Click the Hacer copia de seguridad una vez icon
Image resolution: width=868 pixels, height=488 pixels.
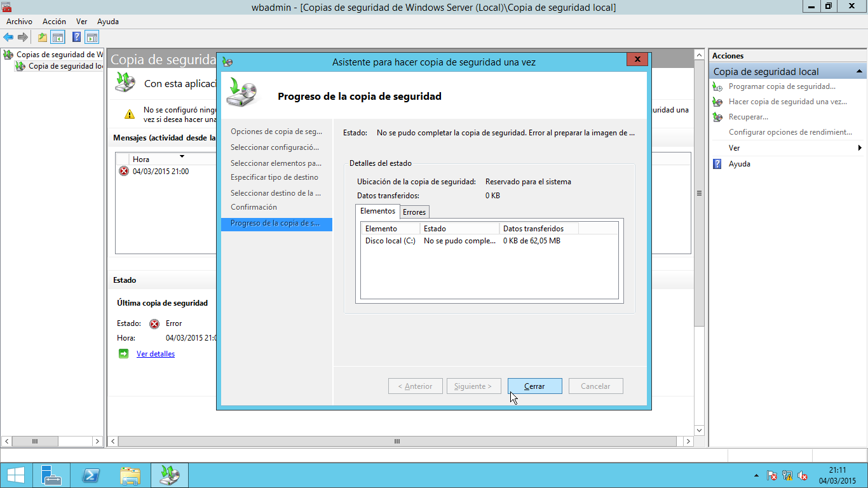click(x=718, y=102)
